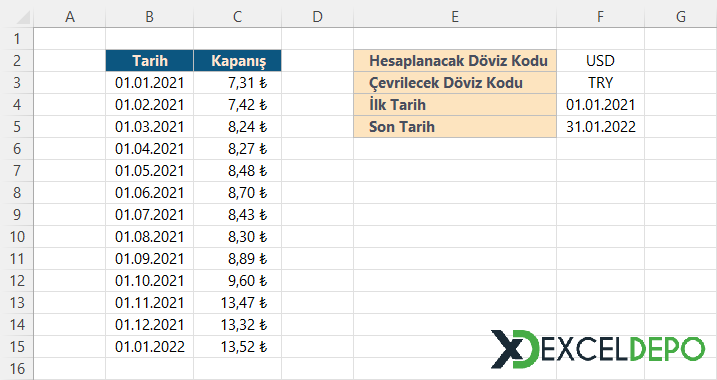Viewport: 717px width, 380px height.
Task: Click the Son Tarih value 31.01.2022
Action: pos(600,127)
